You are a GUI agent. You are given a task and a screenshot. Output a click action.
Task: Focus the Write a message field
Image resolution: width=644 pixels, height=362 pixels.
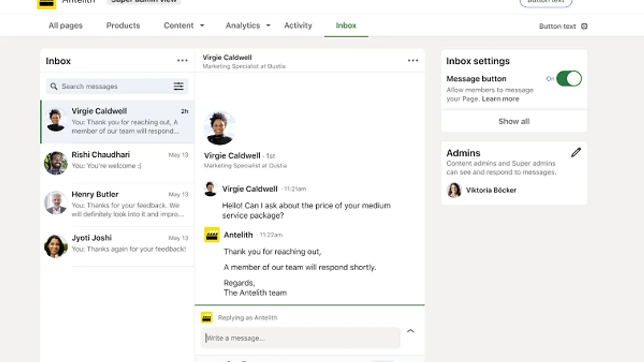[301, 338]
